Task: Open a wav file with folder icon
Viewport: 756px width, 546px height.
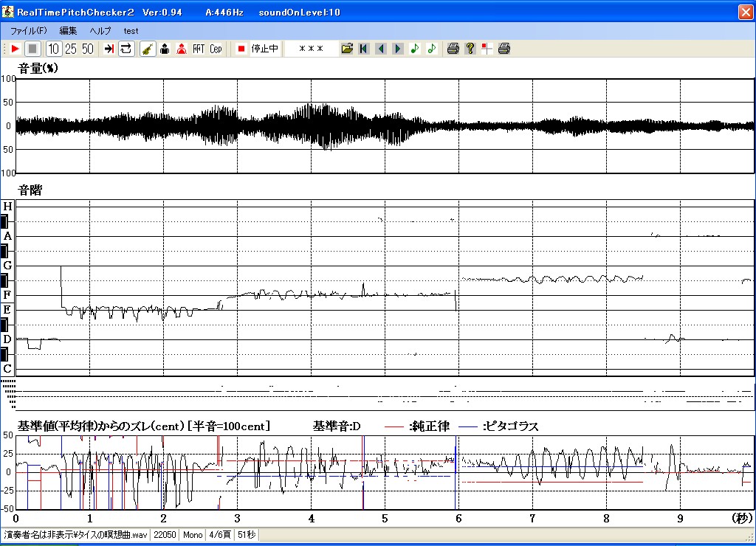Action: 347,49
